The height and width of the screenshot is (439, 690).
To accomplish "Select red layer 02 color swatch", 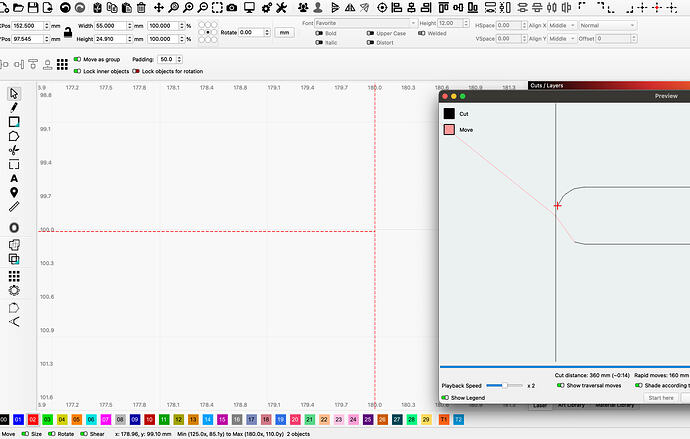I will [x=33, y=420].
